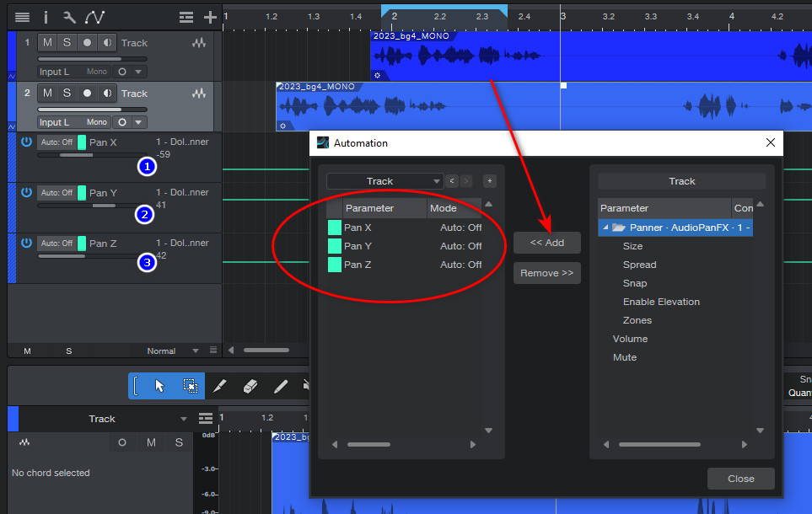Select Enable Elevation parameter
Image resolution: width=812 pixels, height=514 pixels.
(x=661, y=302)
